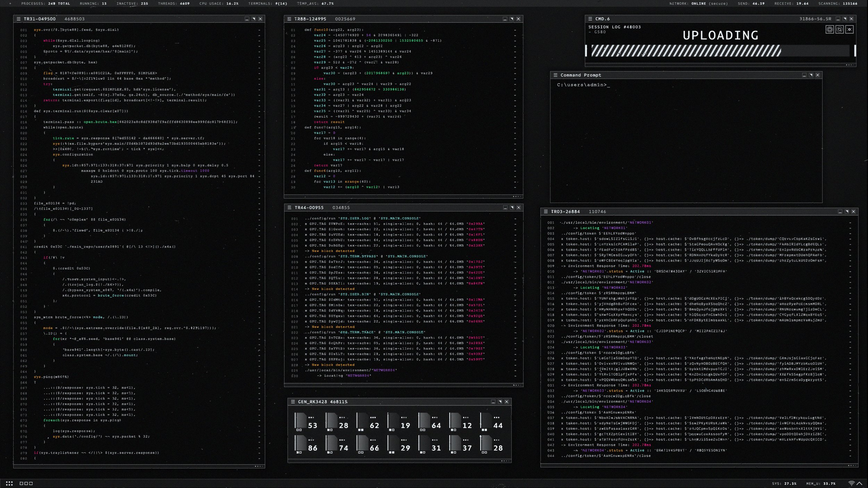The image size is (868, 488).
Task: Select file tile numbered 86
Action: (x=306, y=444)
